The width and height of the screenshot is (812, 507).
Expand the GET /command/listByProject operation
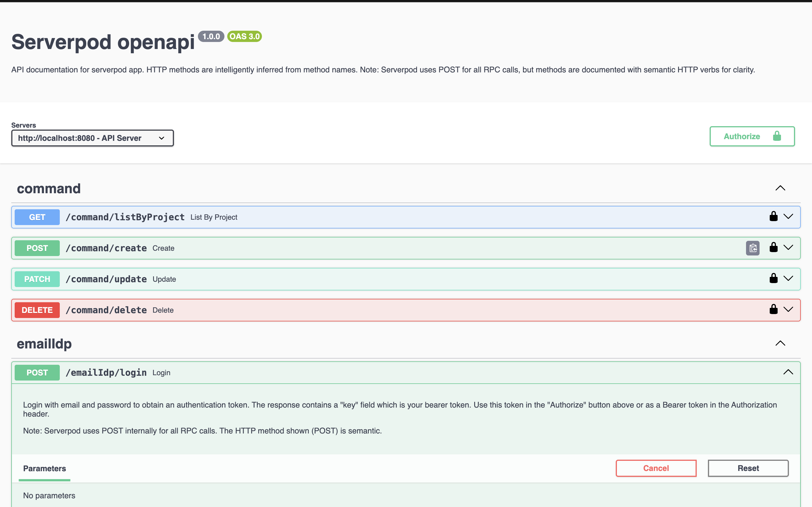[x=788, y=217]
